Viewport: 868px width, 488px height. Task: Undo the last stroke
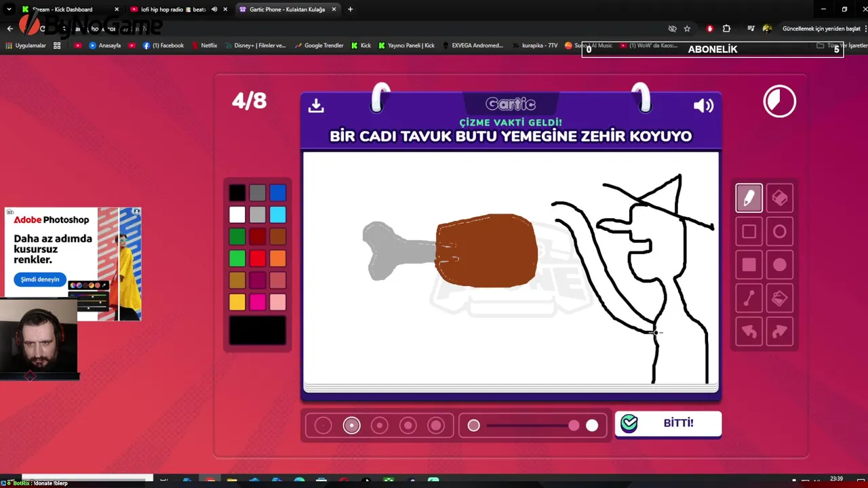tap(749, 331)
